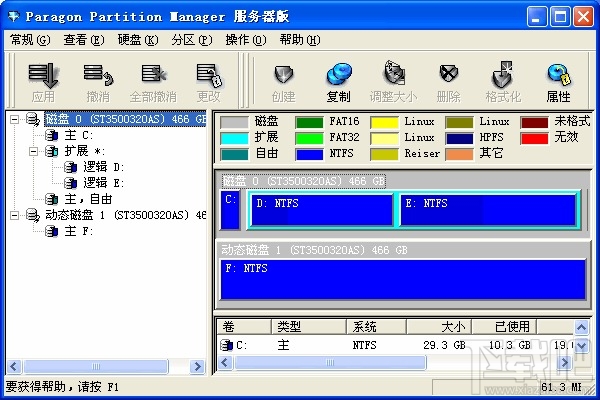Open the 查看(E) menu
Viewport: 600px width, 400px height.
coord(84,39)
